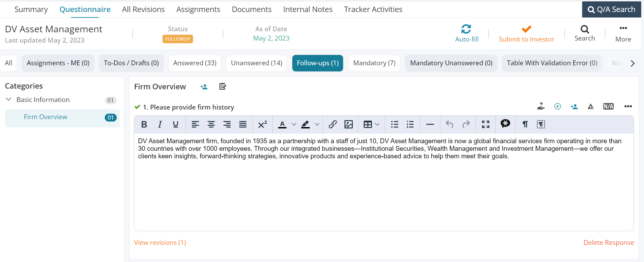The width and height of the screenshot is (644, 262).
Task: Filter by Mandatory Unanswered (0)
Action: tap(451, 63)
